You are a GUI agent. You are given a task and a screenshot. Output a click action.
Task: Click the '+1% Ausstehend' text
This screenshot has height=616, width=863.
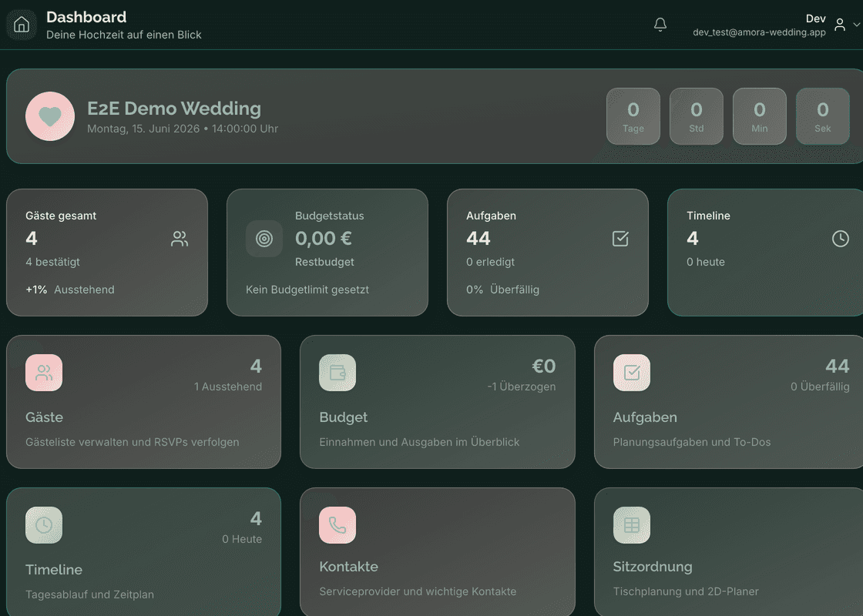click(70, 290)
